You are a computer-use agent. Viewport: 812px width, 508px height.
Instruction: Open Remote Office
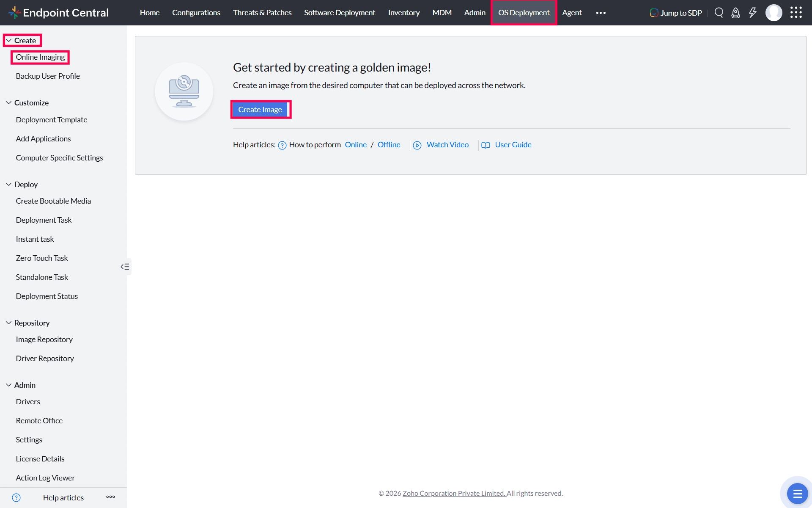(x=39, y=421)
